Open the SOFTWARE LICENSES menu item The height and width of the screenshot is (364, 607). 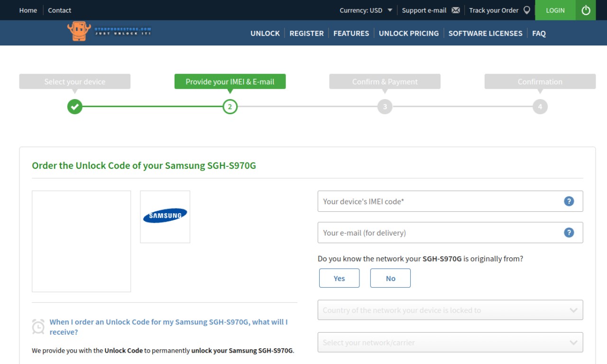(x=485, y=33)
